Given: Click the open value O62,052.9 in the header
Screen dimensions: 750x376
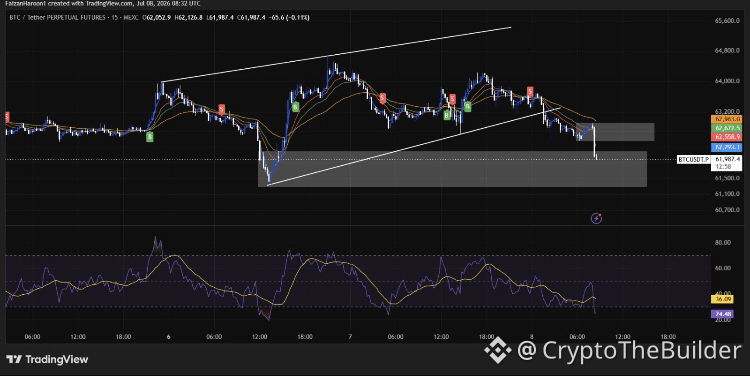Looking at the screenshot, I should coord(156,18).
